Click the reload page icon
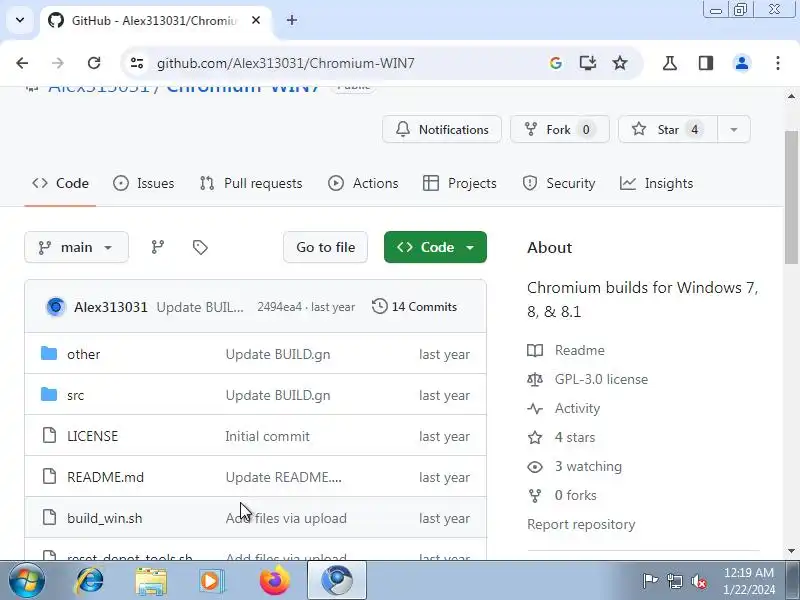The width and height of the screenshot is (800, 600). 94,63
